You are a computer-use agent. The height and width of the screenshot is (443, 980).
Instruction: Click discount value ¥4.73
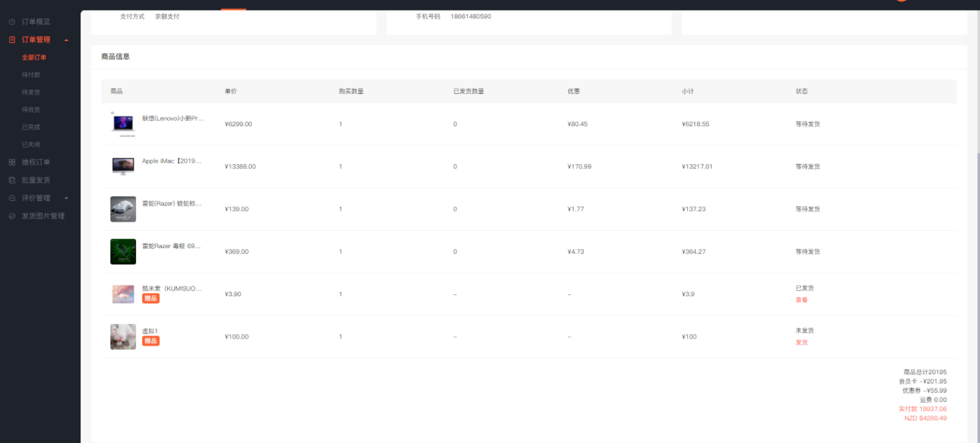click(576, 251)
